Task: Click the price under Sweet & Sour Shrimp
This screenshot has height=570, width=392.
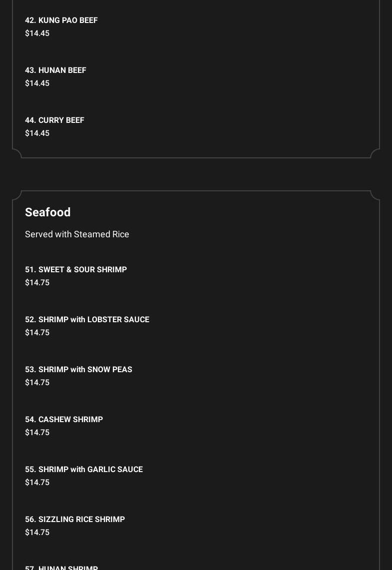Action: point(37,283)
